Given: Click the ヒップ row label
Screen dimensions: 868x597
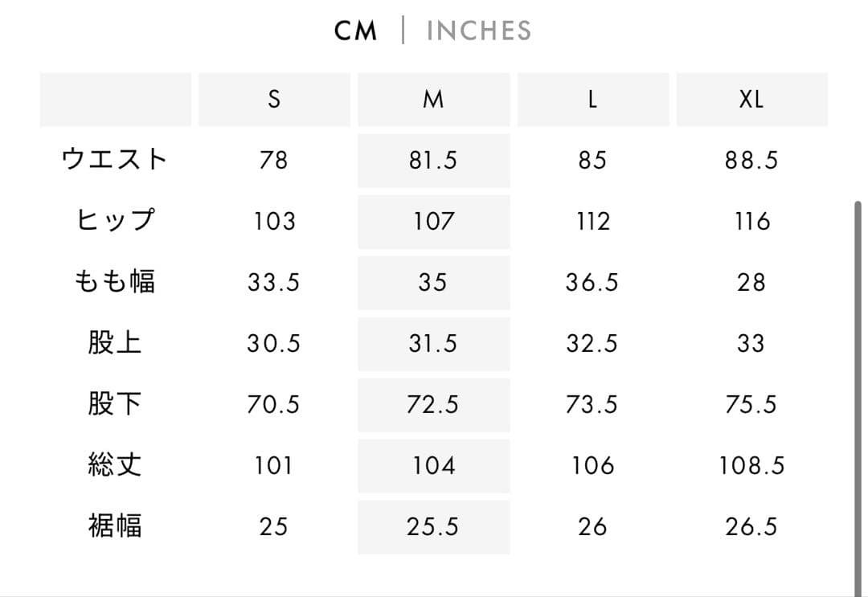Looking at the screenshot, I should (115, 221).
